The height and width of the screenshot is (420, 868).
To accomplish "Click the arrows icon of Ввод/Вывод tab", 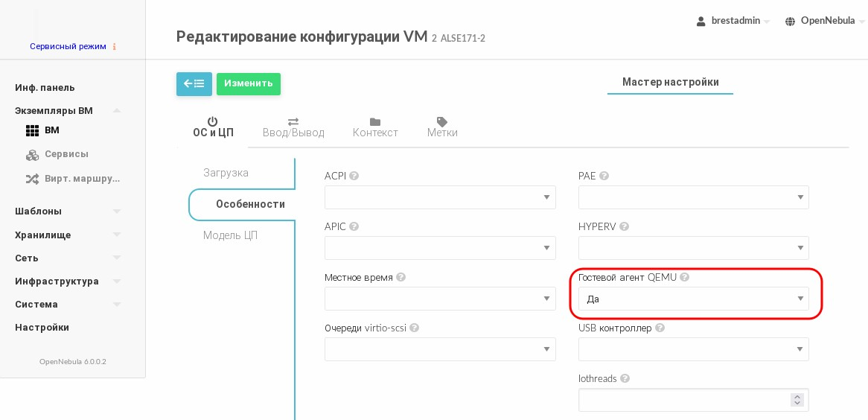I will (293, 121).
